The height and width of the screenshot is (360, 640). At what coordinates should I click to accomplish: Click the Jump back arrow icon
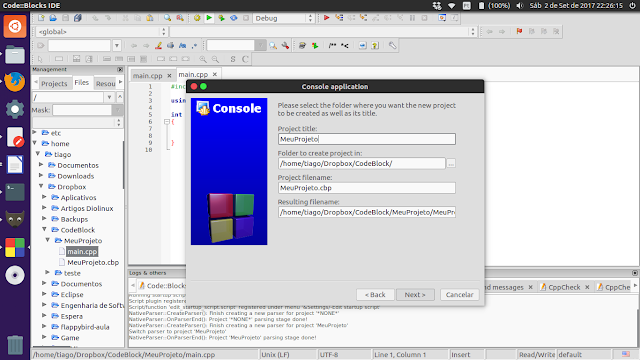coord(489,31)
